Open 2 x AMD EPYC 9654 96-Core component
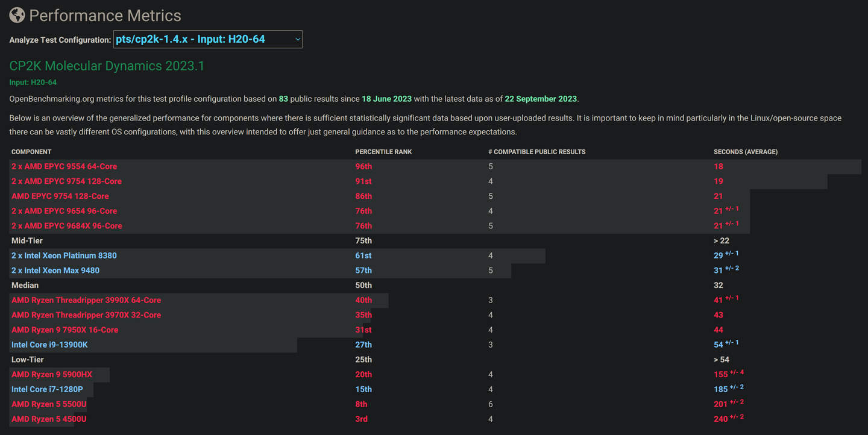The image size is (868, 435). pyautogui.click(x=64, y=211)
